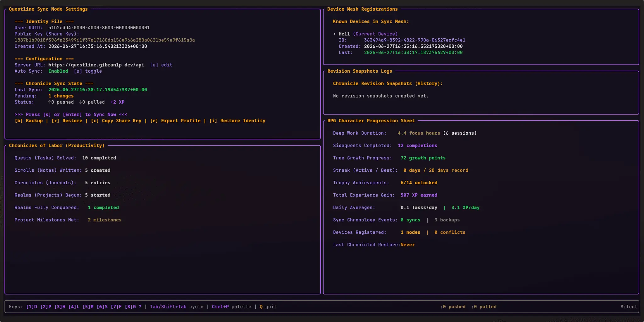Toggle Auto Sync with [a] toggle

pyautogui.click(x=88, y=71)
